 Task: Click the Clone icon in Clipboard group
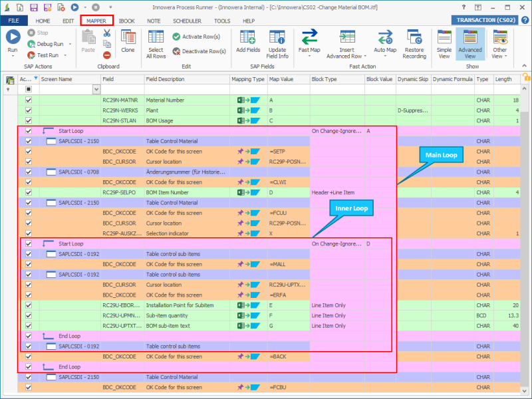tap(128, 41)
